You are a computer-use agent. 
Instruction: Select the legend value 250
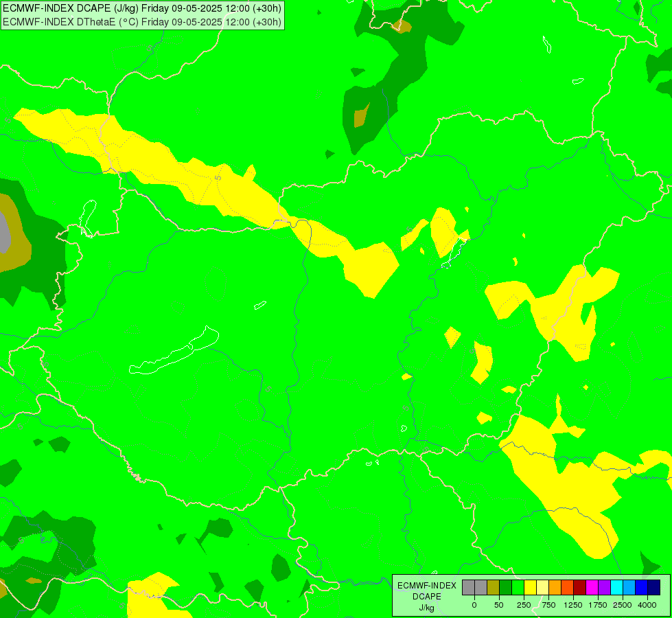pos(524,605)
